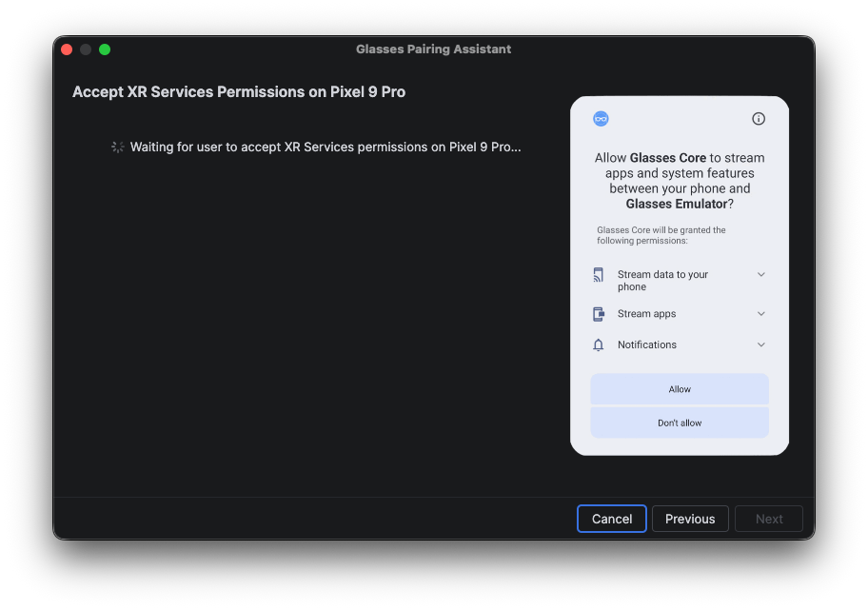
Task: Open the info icon in permission dialog
Action: [x=759, y=118]
